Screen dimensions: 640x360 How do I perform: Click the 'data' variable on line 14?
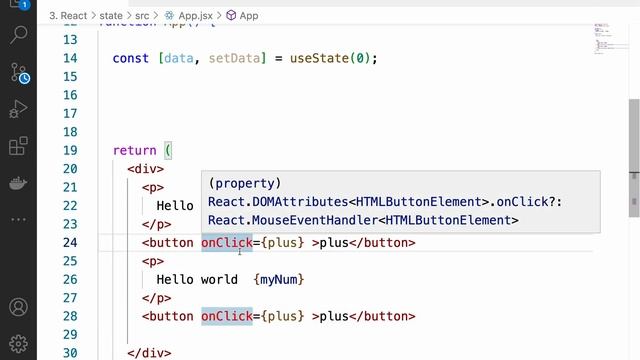pos(179,58)
